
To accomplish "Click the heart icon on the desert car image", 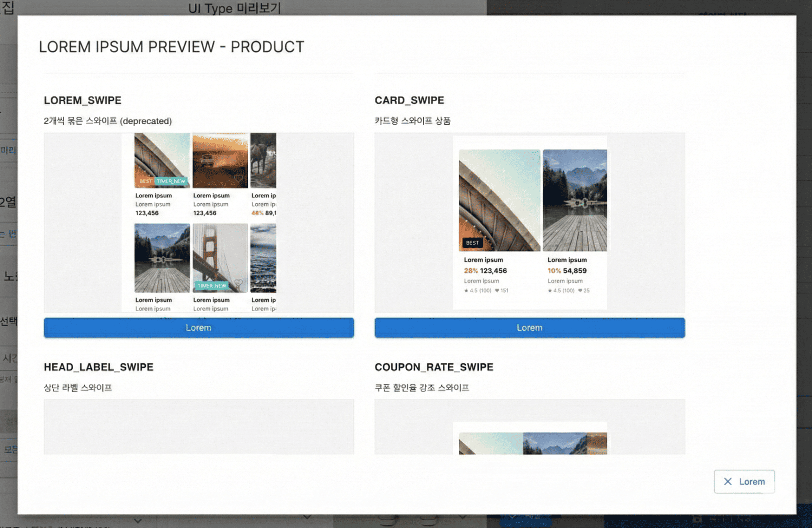I will tap(238, 178).
